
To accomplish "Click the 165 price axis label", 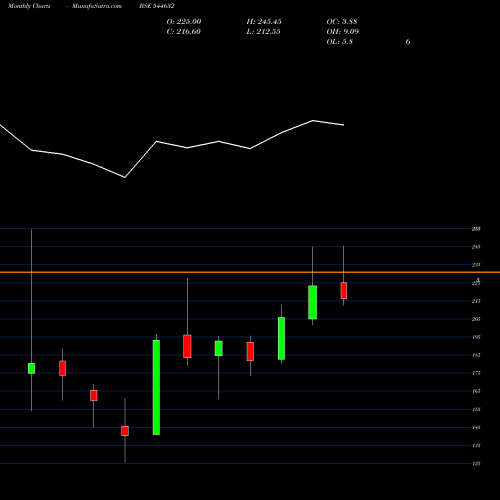I will (x=476, y=391).
